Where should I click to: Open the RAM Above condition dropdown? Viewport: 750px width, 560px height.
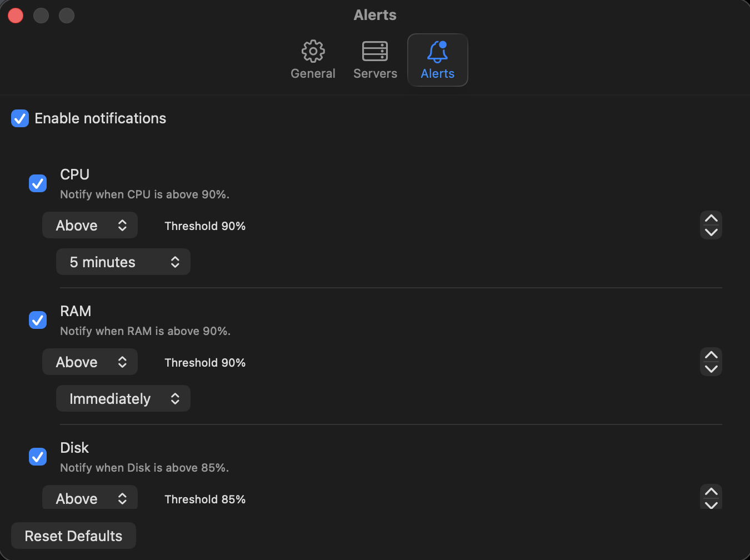(x=90, y=362)
